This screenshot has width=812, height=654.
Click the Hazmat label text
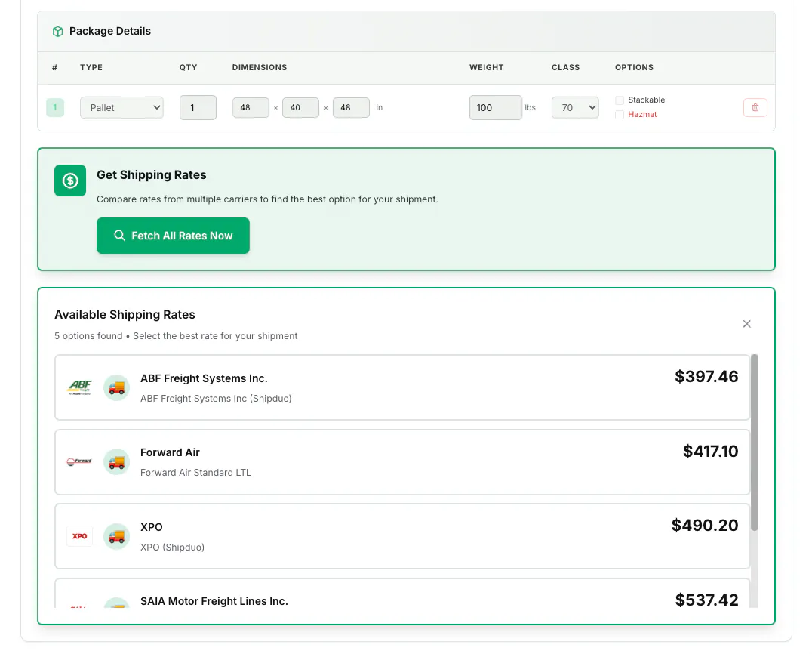[642, 115]
